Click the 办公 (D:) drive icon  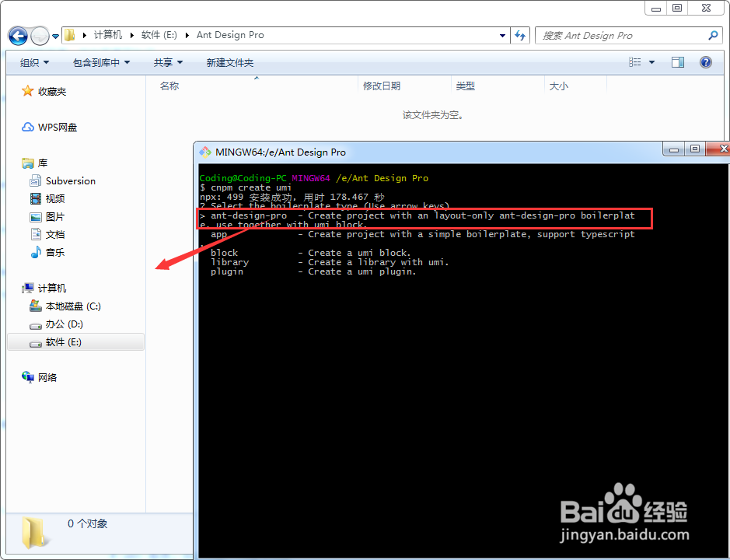(36, 325)
